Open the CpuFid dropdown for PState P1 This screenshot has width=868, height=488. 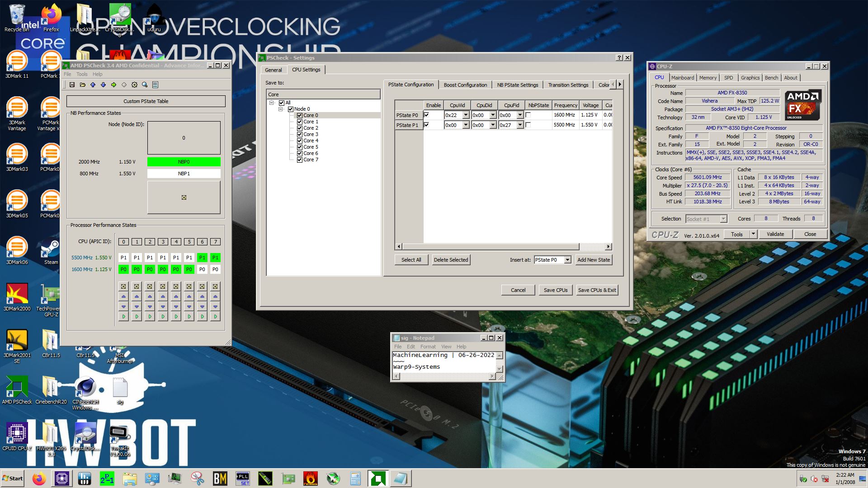click(520, 125)
